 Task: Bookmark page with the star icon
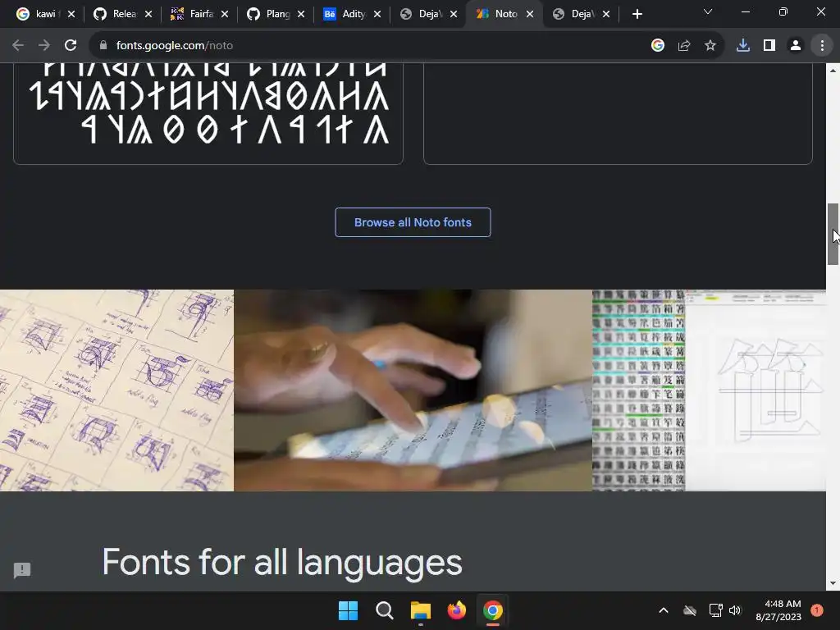coord(710,46)
